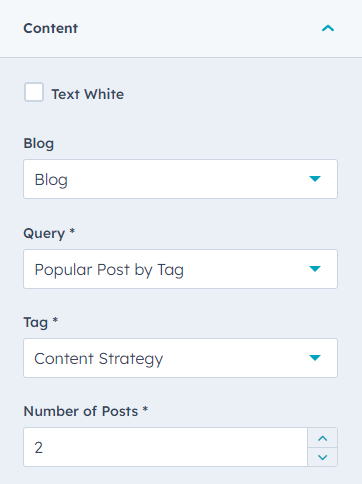Screen dimensions: 362x484
Task: Click the caret arrow in the Tag dropdown
Action: coord(315,358)
